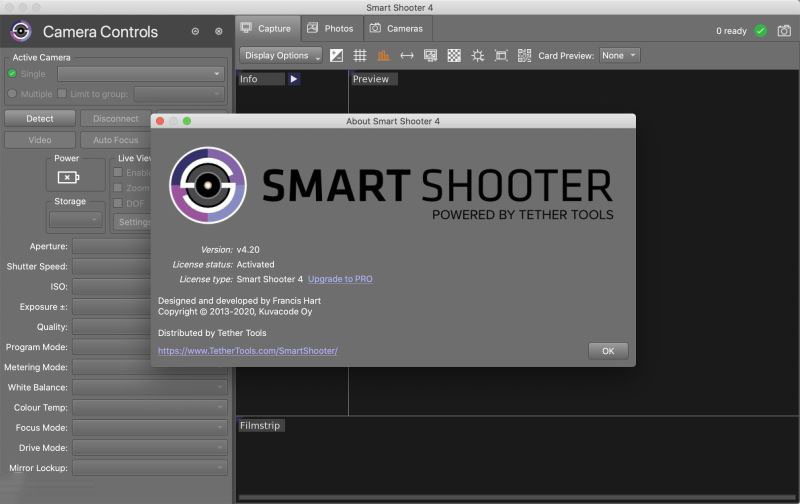The width and height of the screenshot is (800, 504).
Task: Toggle the orange histogram icon
Action: pos(383,56)
